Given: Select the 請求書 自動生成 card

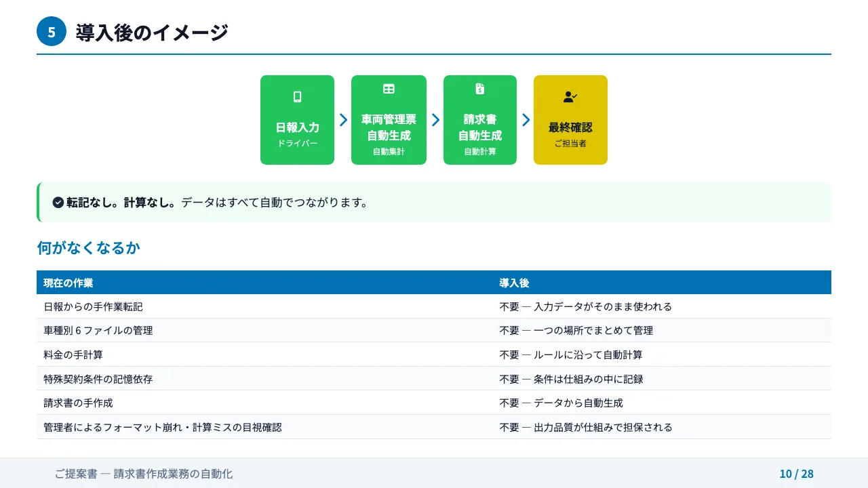Looking at the screenshot, I should pyautogui.click(x=480, y=120).
